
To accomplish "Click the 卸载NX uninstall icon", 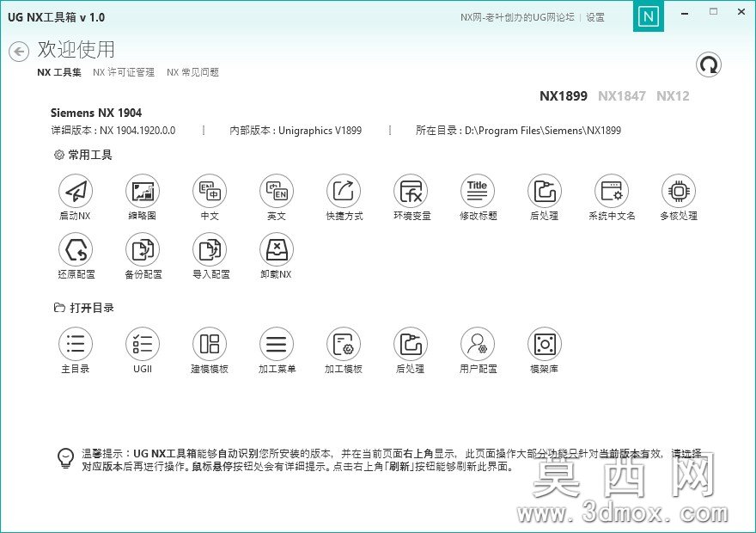I will tap(277, 249).
